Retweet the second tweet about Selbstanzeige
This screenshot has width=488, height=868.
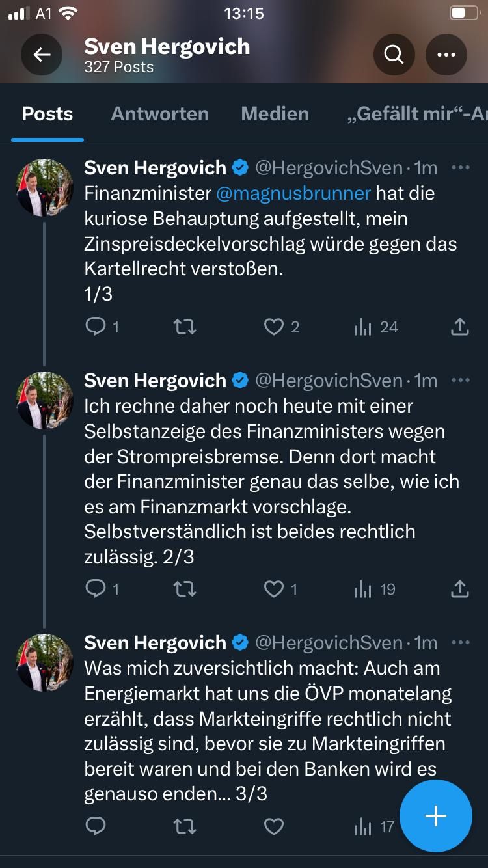184,589
